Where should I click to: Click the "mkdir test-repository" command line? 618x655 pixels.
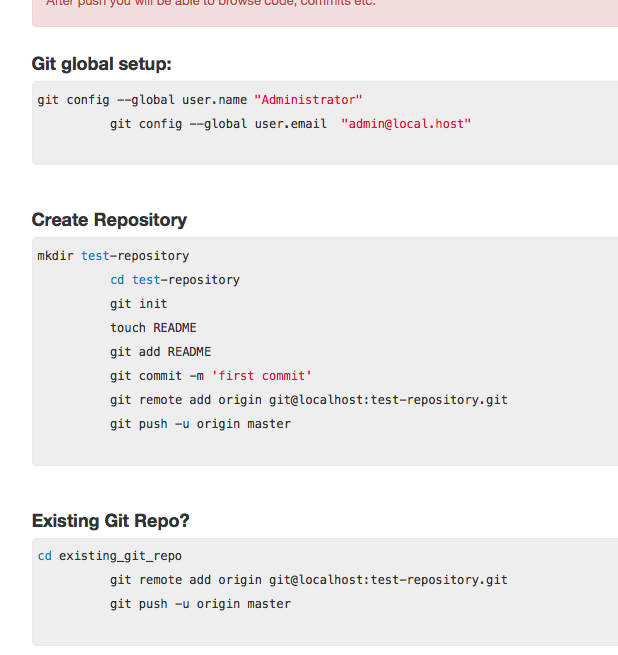coord(113,256)
